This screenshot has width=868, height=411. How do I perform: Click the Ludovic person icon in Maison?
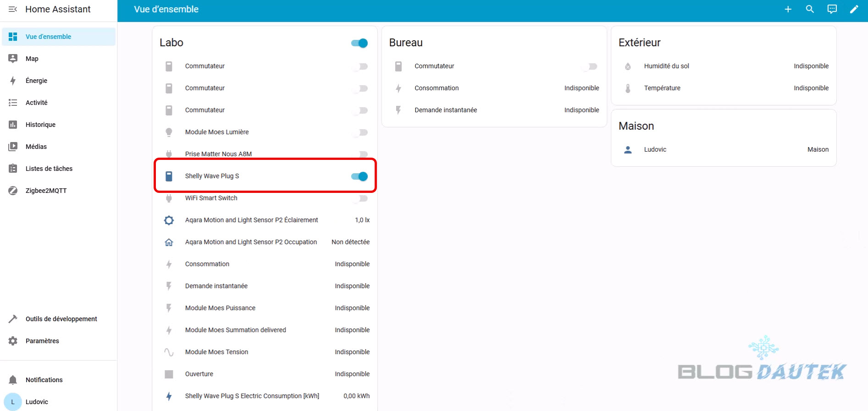[628, 150]
